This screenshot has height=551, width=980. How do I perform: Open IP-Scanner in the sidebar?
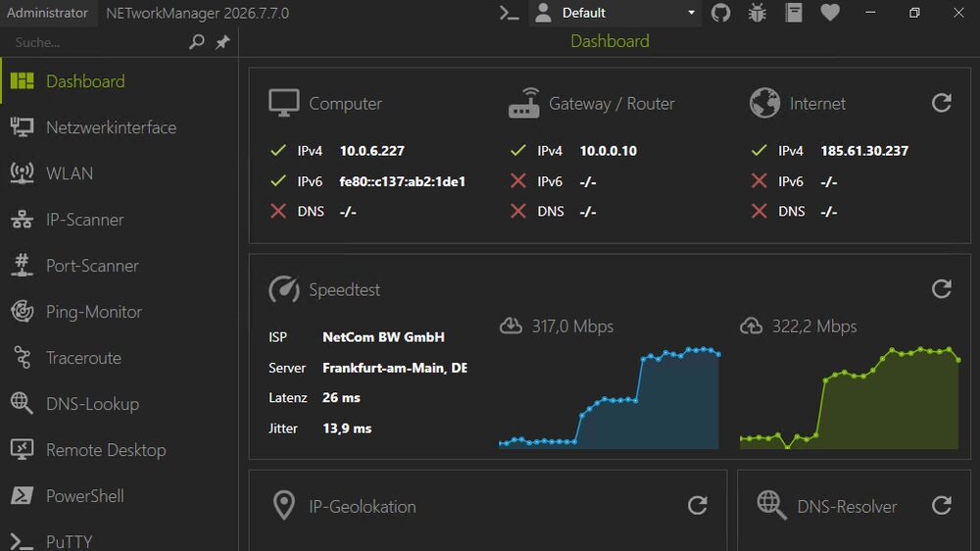(x=119, y=220)
